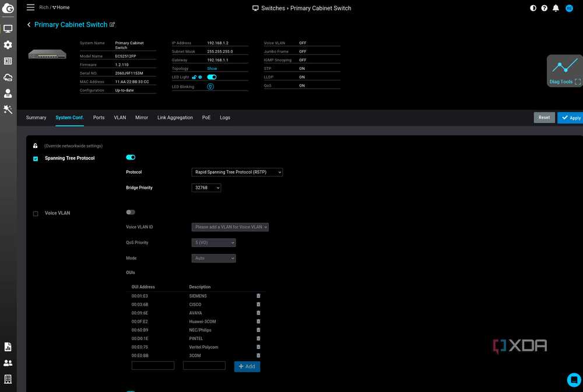Image resolution: width=583 pixels, height=392 pixels.
Task: Switch to the Ports tab
Action: point(99,118)
